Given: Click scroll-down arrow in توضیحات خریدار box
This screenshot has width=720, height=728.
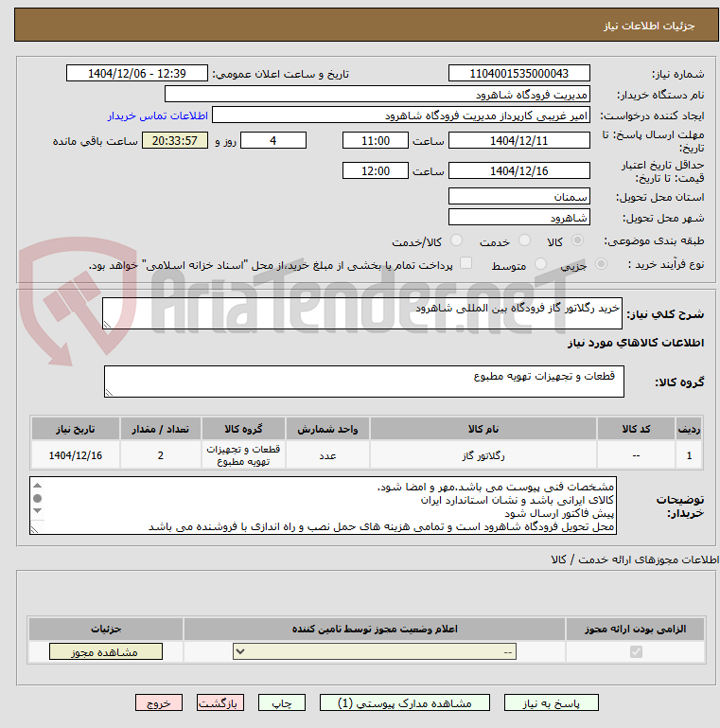Looking at the screenshot, I should click(38, 510).
